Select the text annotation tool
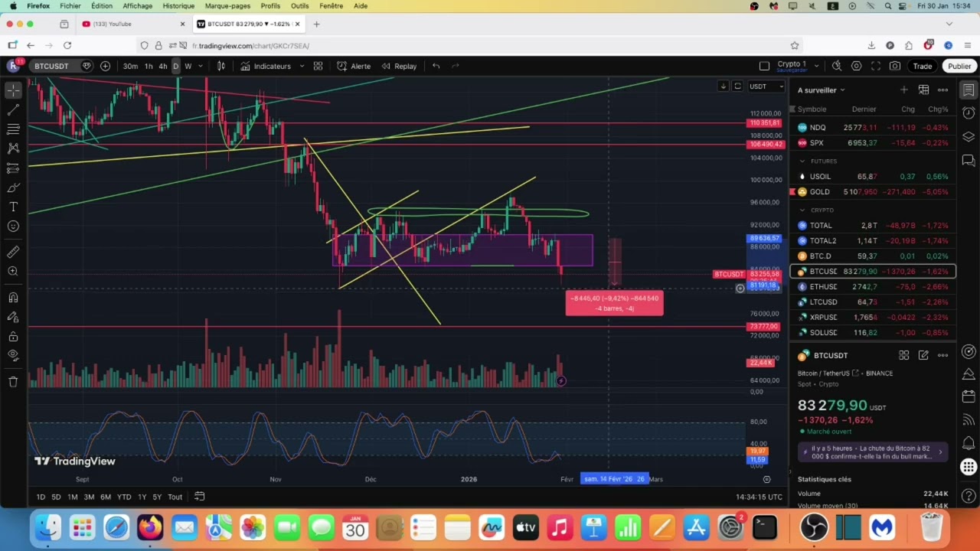This screenshot has width=980, height=551. coord(13,207)
